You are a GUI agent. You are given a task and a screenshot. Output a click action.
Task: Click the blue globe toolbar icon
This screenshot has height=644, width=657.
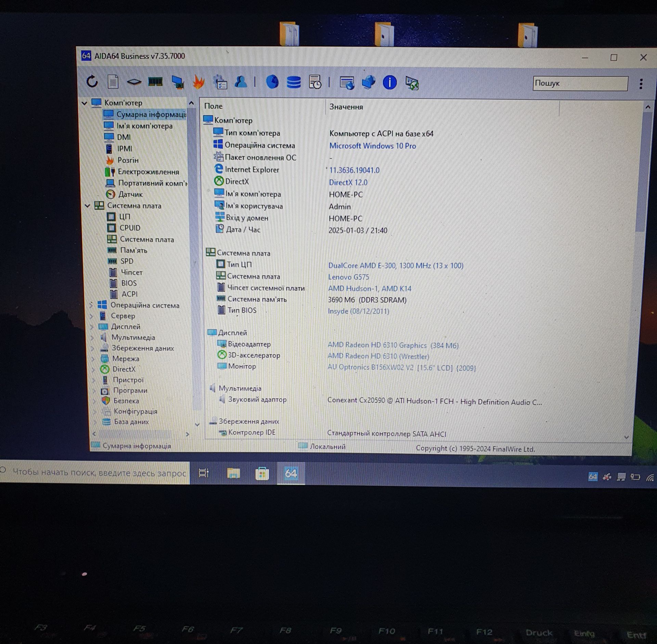pyautogui.click(x=272, y=82)
